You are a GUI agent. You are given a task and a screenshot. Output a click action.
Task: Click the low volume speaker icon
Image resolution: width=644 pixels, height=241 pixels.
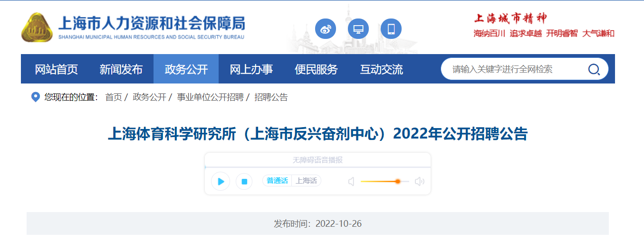[x=351, y=181]
